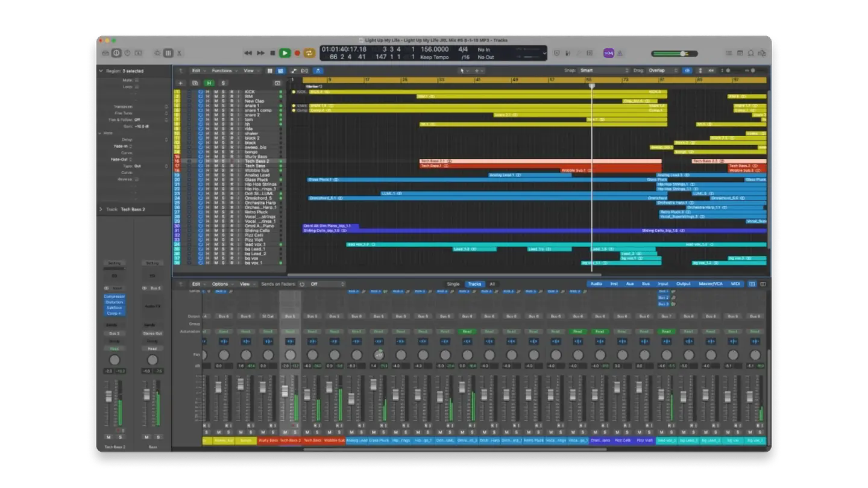Toggle the Show Automation icon in Tracks menu bar
The height and width of the screenshot is (488, 868).
coord(294,70)
